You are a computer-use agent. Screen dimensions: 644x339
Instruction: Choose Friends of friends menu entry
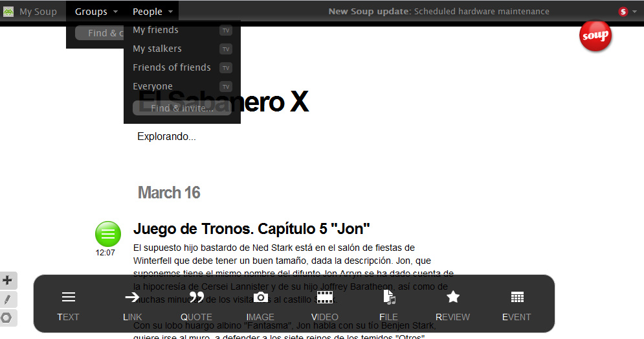pyautogui.click(x=172, y=67)
